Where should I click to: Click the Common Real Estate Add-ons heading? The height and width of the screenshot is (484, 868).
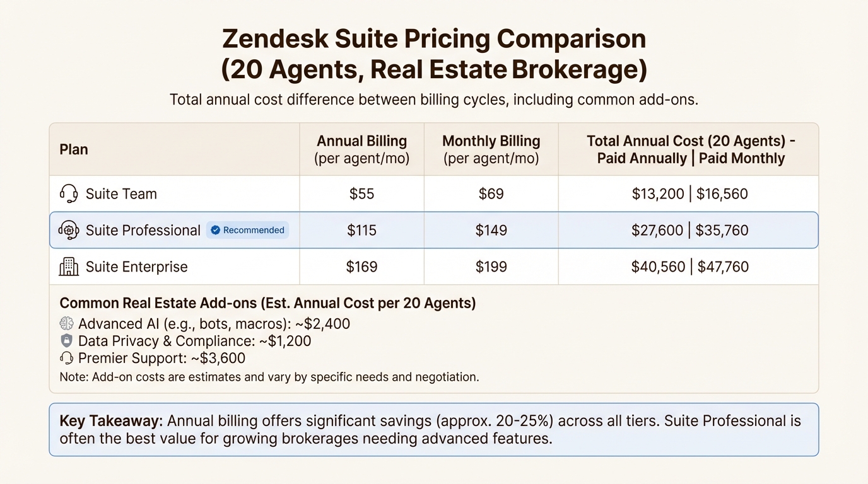[267, 303]
